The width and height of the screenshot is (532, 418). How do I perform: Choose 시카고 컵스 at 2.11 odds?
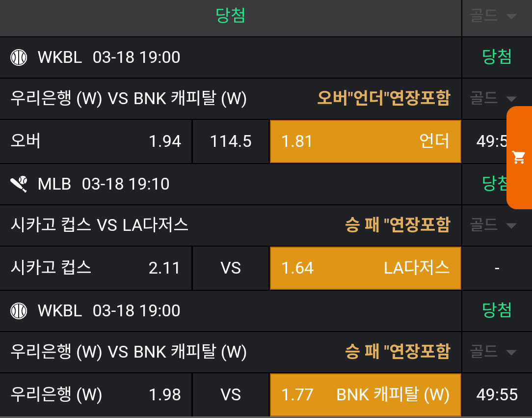click(x=96, y=268)
